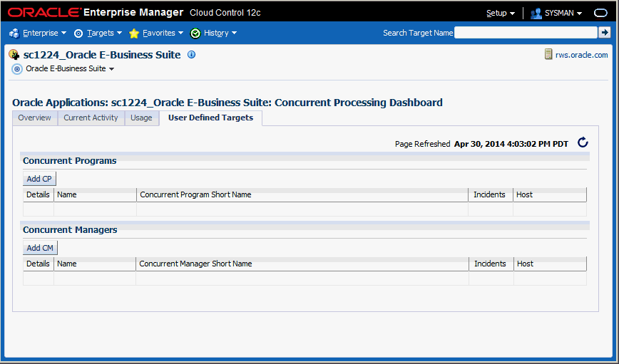Image resolution: width=619 pixels, height=364 pixels.
Task: Open the Enterprise menu
Action: pyautogui.click(x=45, y=33)
